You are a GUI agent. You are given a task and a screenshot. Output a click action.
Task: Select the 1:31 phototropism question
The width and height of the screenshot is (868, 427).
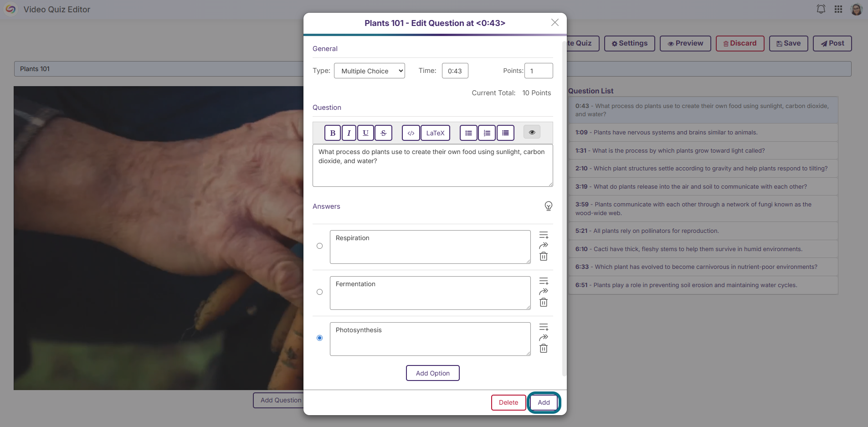click(x=703, y=150)
